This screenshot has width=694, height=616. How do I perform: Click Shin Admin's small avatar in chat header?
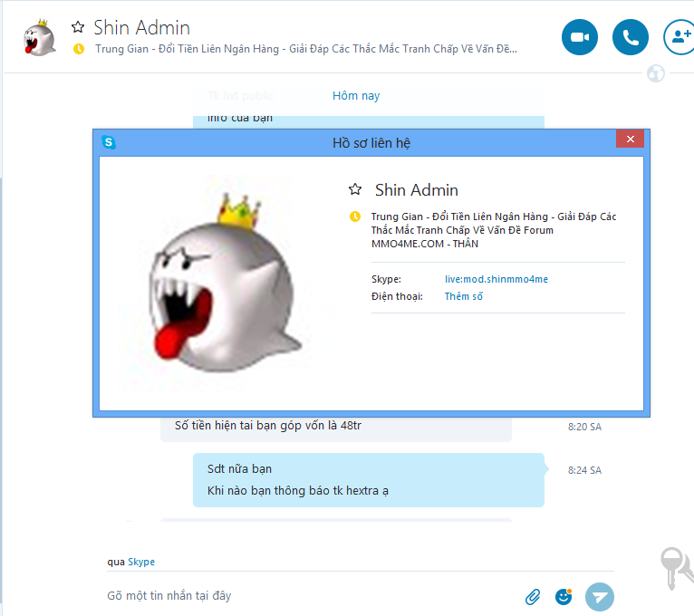(x=40, y=38)
